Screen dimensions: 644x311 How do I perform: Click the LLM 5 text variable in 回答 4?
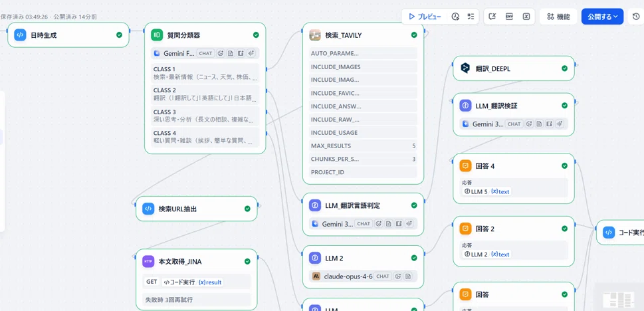(x=486, y=191)
